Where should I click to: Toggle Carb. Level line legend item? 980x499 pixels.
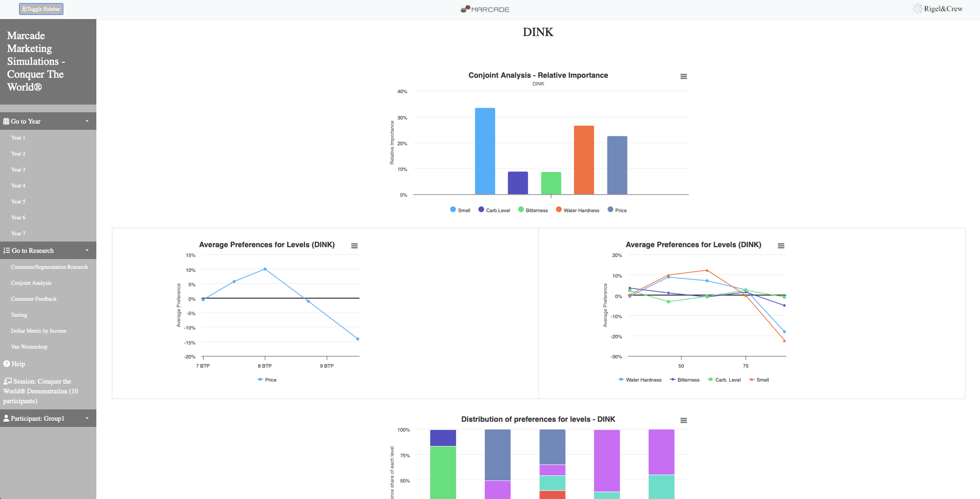724,380
